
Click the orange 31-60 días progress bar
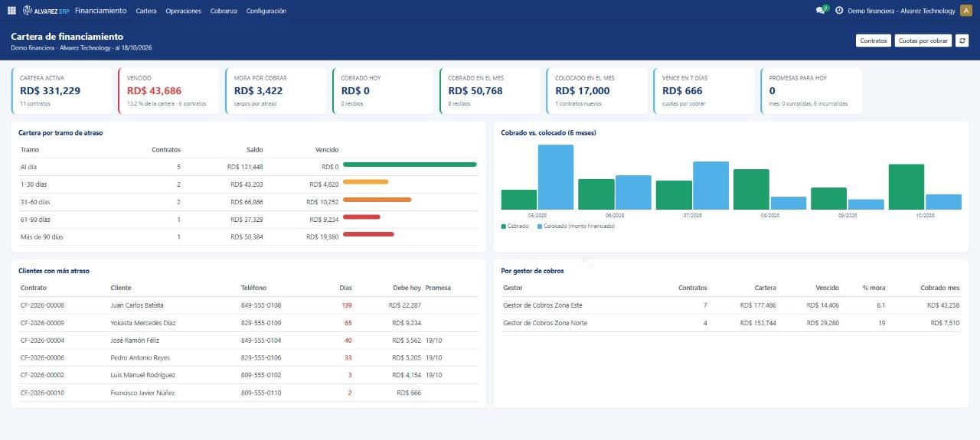(377, 200)
